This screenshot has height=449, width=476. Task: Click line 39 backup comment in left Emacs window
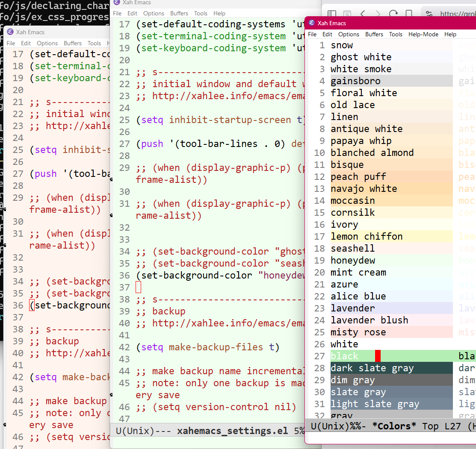54,341
